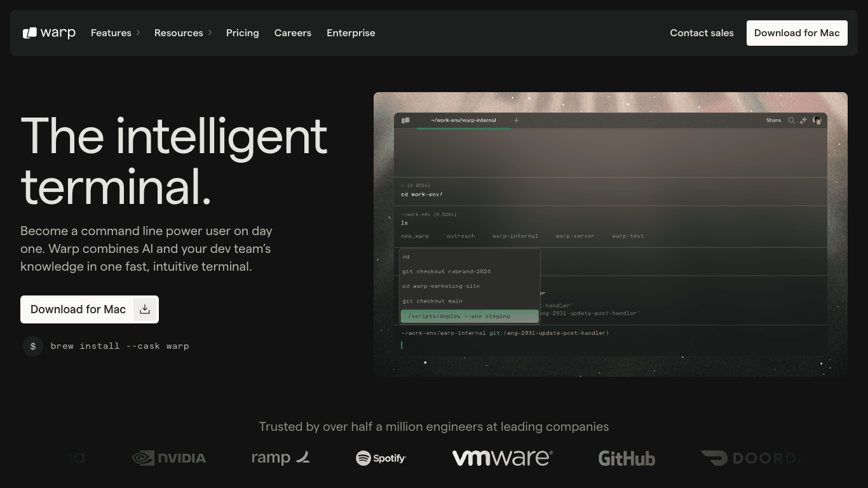Open the terminal search magnifier icon
The height and width of the screenshot is (488, 868).
coord(792,120)
